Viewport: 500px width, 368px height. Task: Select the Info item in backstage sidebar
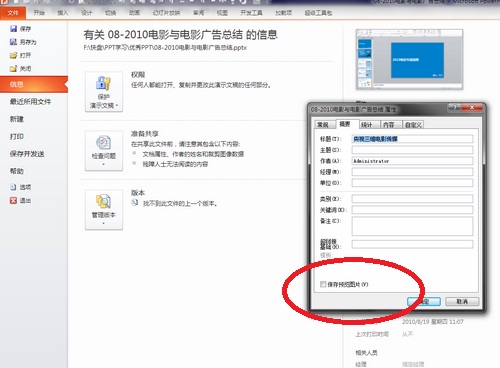click(34, 84)
